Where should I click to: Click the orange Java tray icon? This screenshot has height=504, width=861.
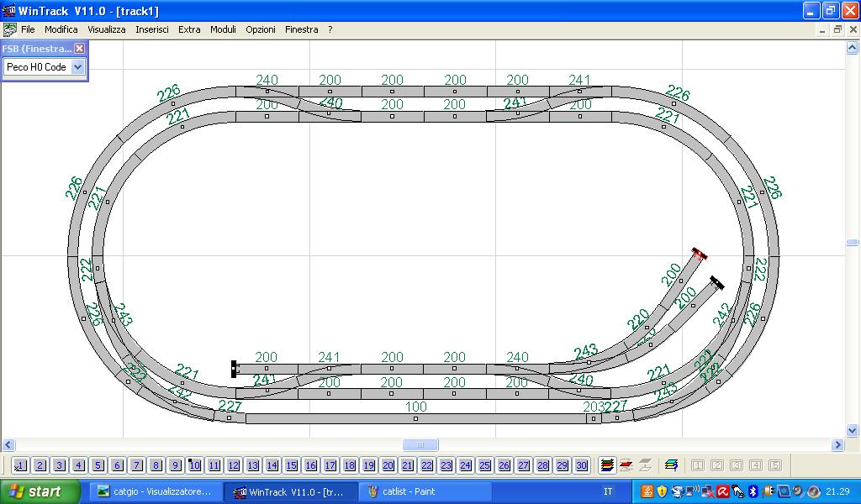647,491
